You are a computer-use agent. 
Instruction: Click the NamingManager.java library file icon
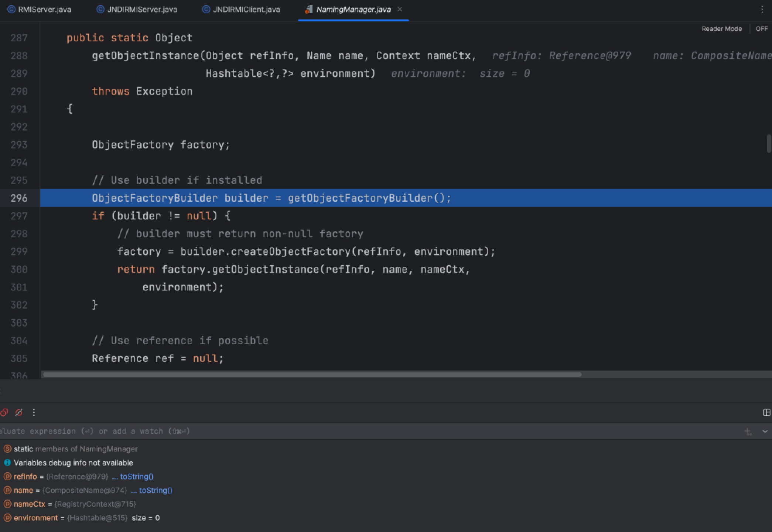coord(308,10)
